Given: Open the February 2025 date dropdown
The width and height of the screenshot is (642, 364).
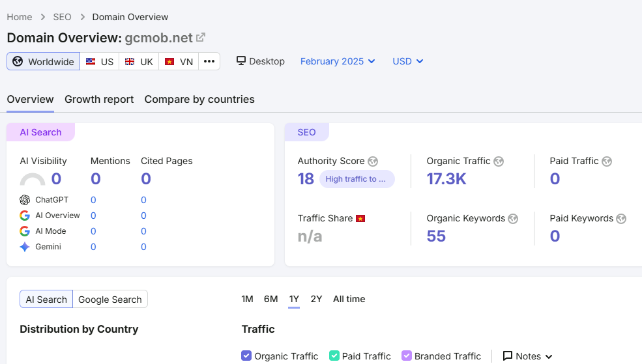Looking at the screenshot, I should pyautogui.click(x=338, y=61).
